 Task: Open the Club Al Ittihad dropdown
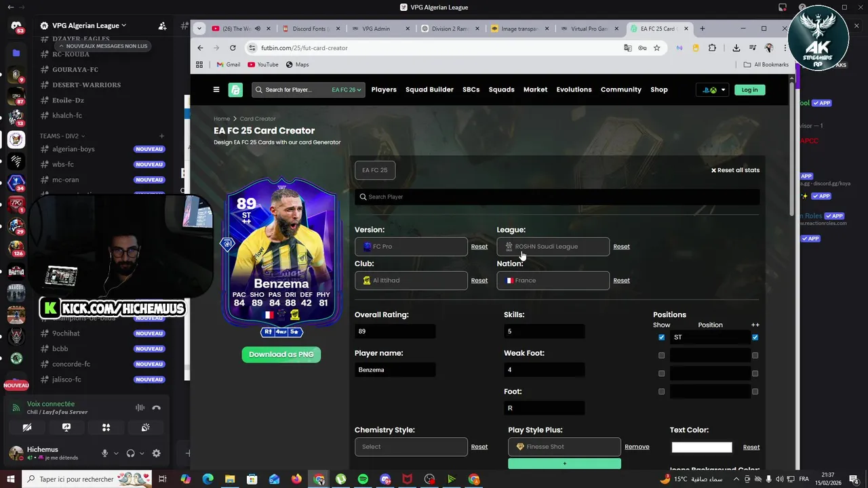[411, 281]
